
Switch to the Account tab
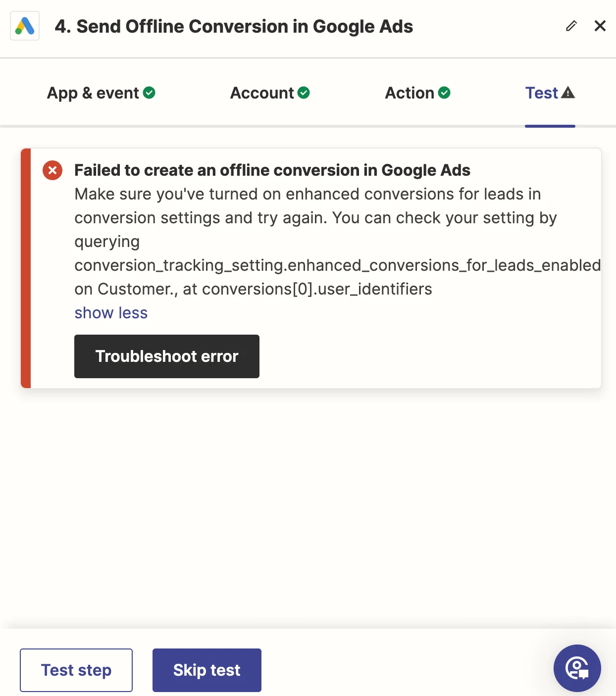(262, 93)
